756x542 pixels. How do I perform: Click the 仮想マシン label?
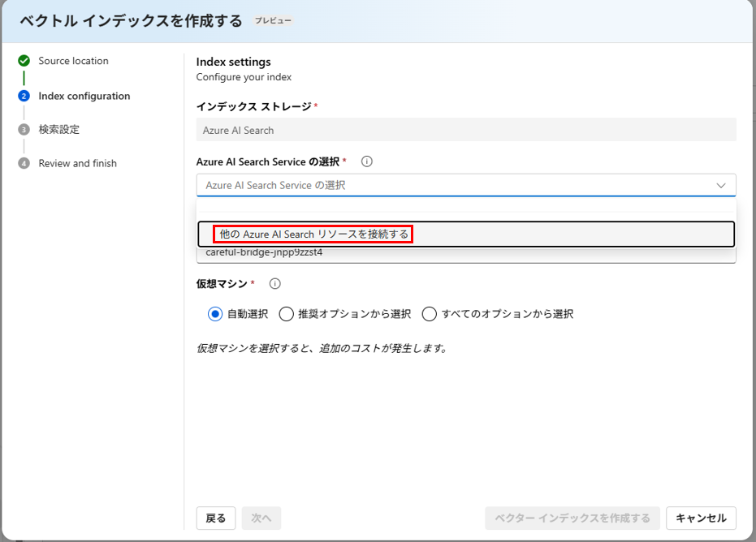click(x=222, y=284)
